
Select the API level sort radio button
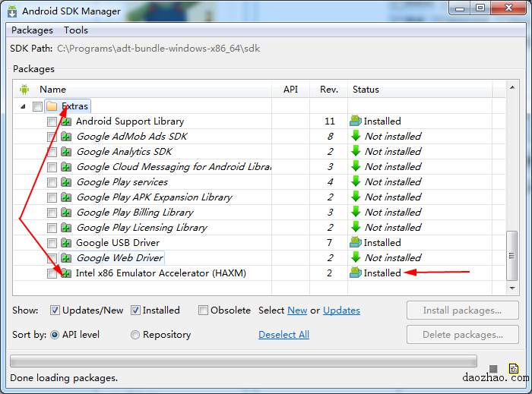[55, 335]
